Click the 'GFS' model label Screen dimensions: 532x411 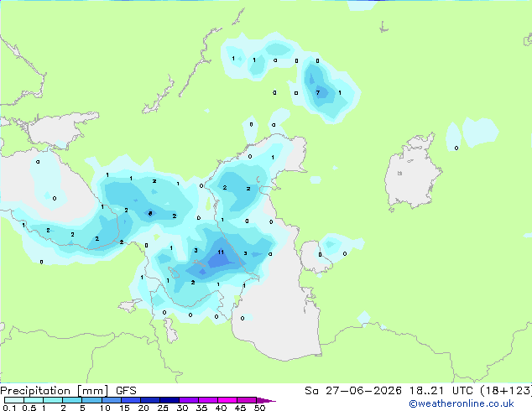point(126,391)
